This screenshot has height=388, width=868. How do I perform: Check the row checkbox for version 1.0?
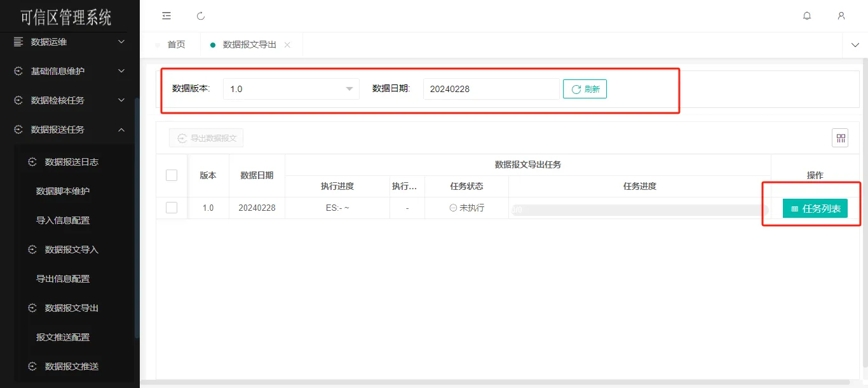tap(172, 208)
